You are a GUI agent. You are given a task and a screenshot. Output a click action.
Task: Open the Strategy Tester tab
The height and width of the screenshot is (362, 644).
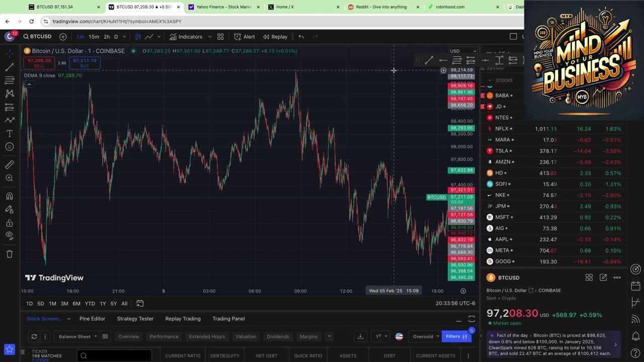coord(135,319)
